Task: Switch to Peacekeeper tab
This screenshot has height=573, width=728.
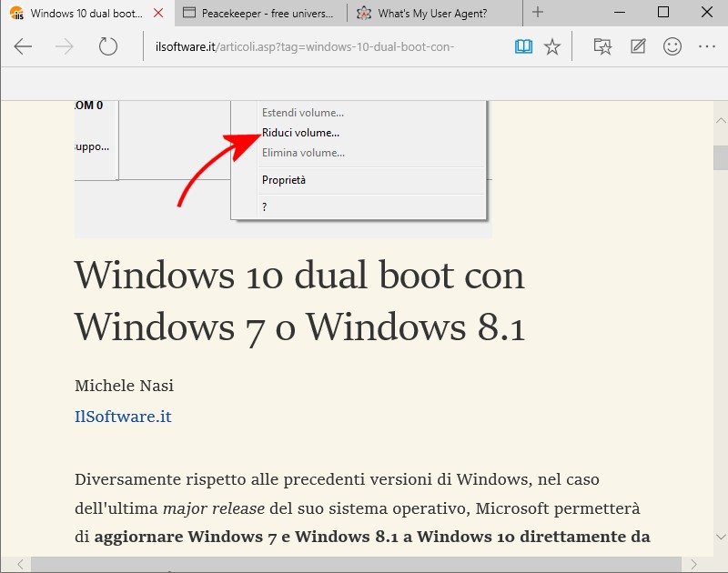Action: point(261,13)
